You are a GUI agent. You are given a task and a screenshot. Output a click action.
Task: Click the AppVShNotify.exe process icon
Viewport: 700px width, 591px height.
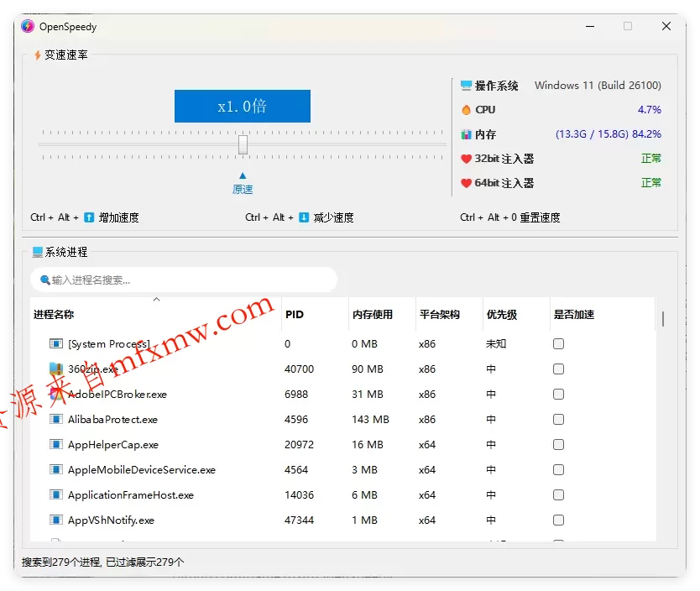(x=55, y=520)
